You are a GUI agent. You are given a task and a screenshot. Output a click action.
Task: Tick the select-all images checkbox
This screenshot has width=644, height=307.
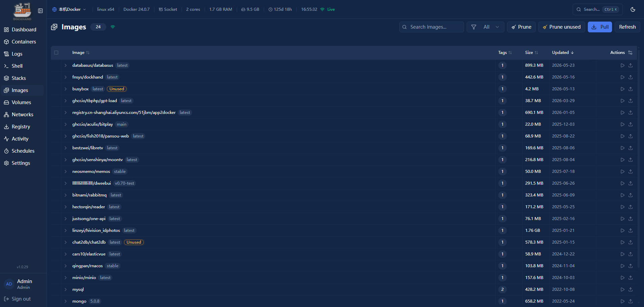tap(56, 53)
